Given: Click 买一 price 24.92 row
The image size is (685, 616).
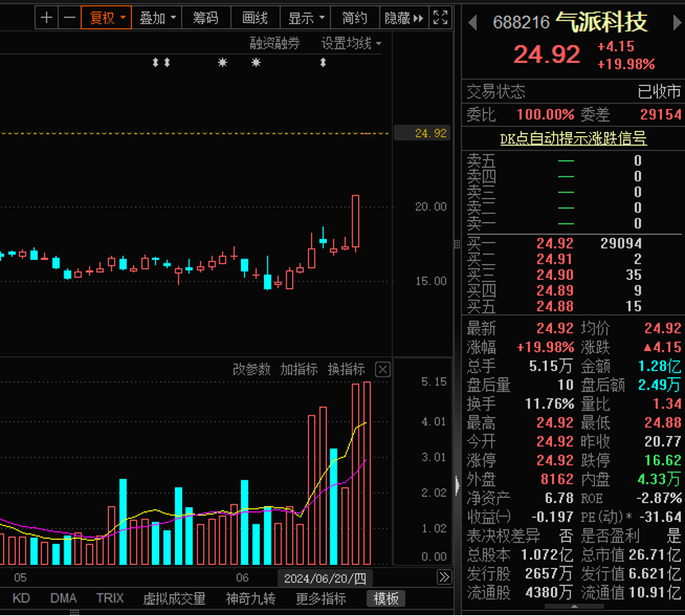Looking at the screenshot, I should pyautogui.click(x=574, y=244).
